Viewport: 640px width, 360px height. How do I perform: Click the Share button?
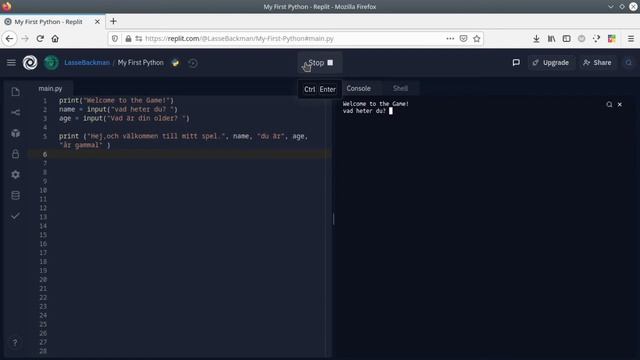click(x=597, y=62)
